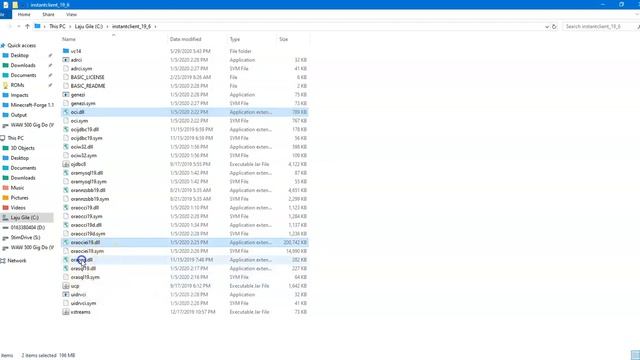Select the ojdbc8 jar file icon
The height and width of the screenshot is (360, 640).
[x=66, y=164]
